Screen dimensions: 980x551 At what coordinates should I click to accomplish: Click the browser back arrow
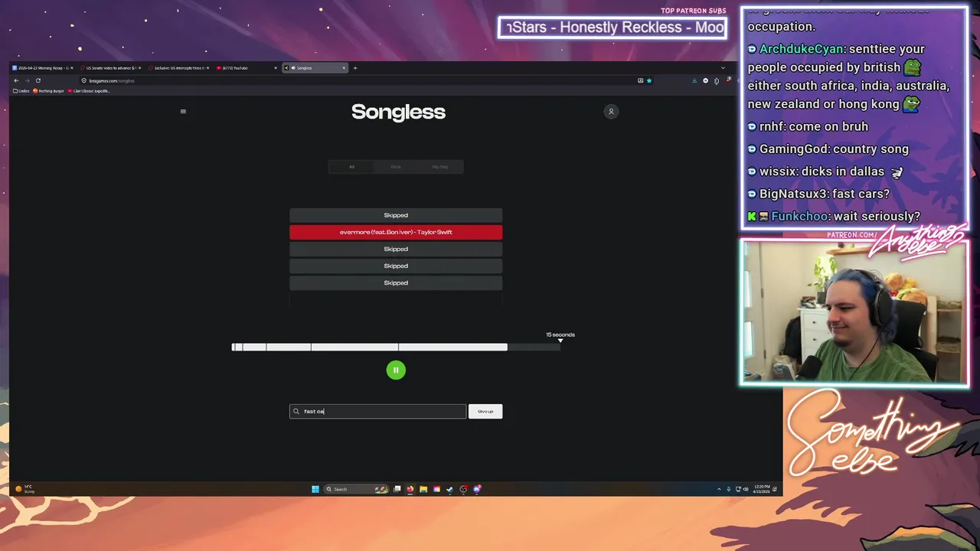(16, 80)
